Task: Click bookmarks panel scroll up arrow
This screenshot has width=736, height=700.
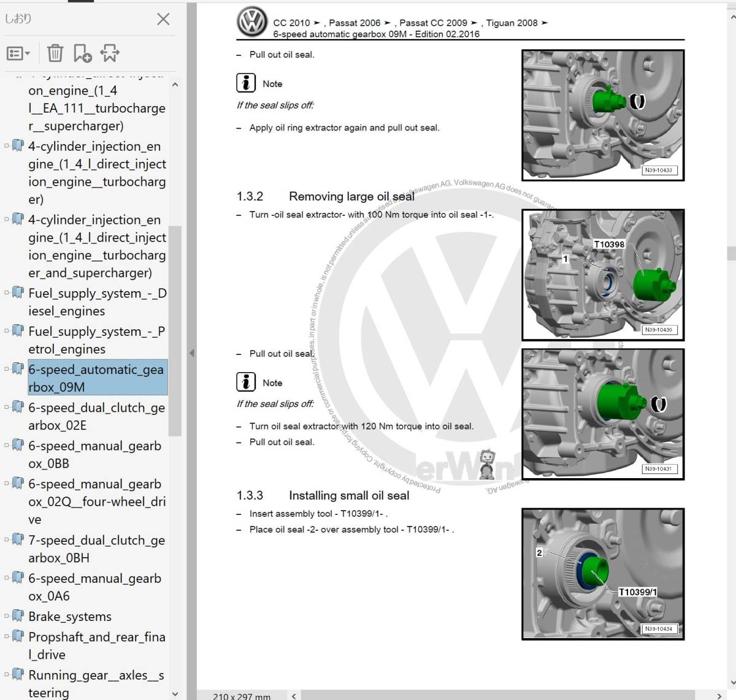Action: (x=175, y=85)
